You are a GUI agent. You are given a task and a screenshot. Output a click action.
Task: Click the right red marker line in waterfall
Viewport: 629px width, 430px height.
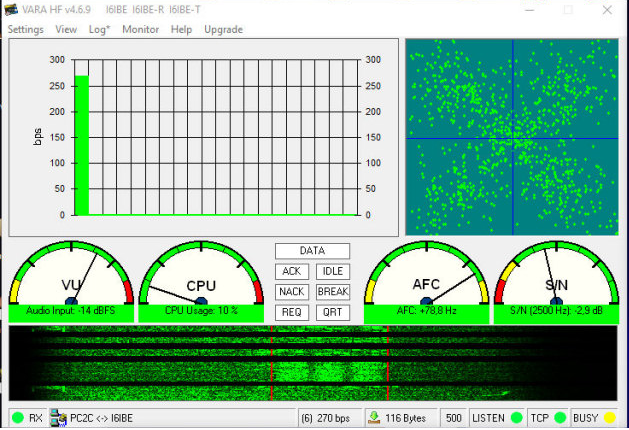coord(388,363)
